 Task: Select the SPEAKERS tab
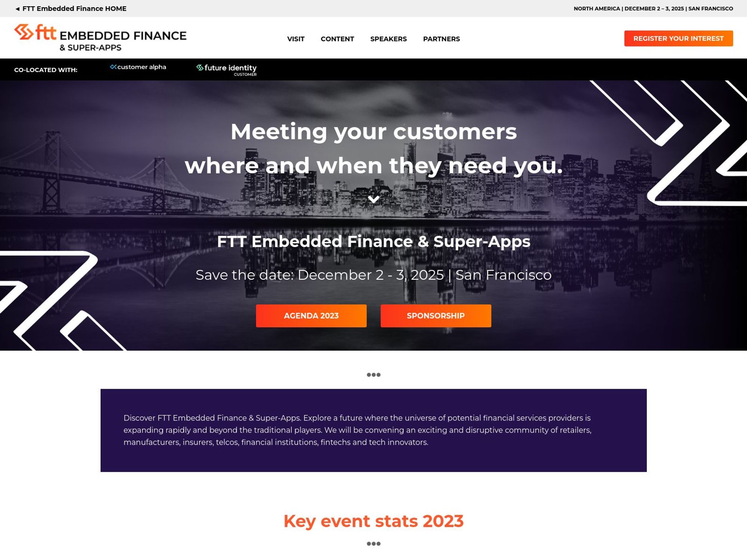click(388, 39)
